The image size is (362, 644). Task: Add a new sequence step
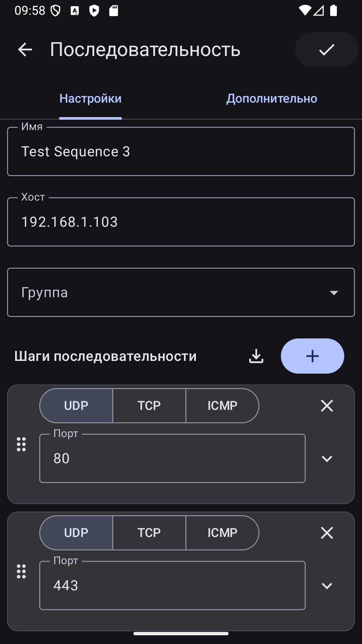312,356
